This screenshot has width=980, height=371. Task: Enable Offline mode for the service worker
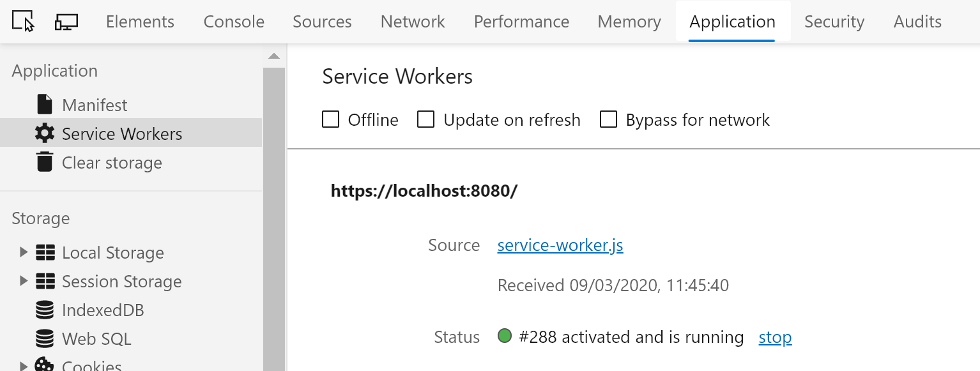pyautogui.click(x=330, y=119)
